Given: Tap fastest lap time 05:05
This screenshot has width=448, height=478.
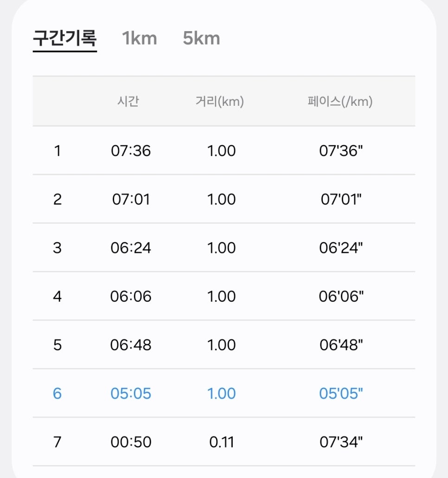Looking at the screenshot, I should pos(131,394).
